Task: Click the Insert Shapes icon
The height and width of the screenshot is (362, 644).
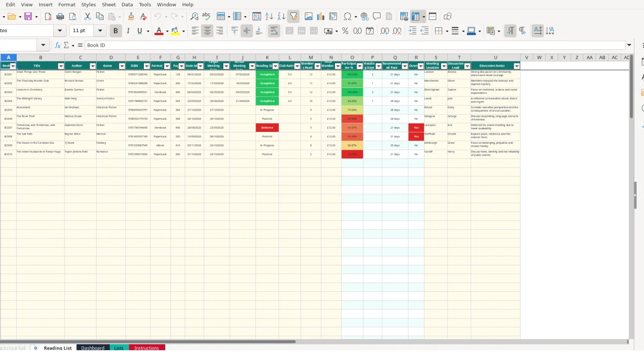Action: (x=448, y=17)
